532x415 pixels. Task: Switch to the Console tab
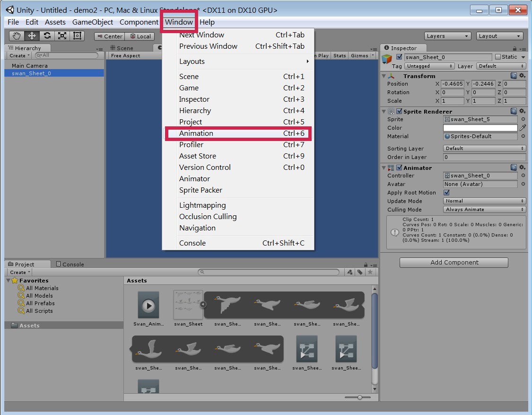pyautogui.click(x=70, y=264)
